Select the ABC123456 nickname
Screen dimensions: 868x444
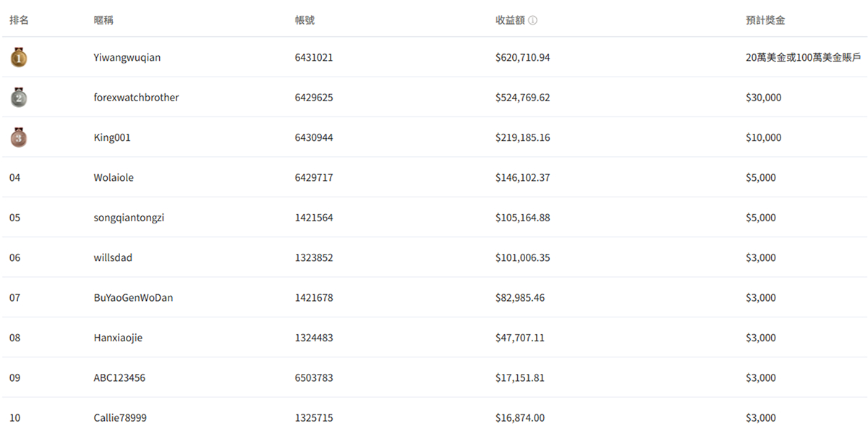[119, 378]
